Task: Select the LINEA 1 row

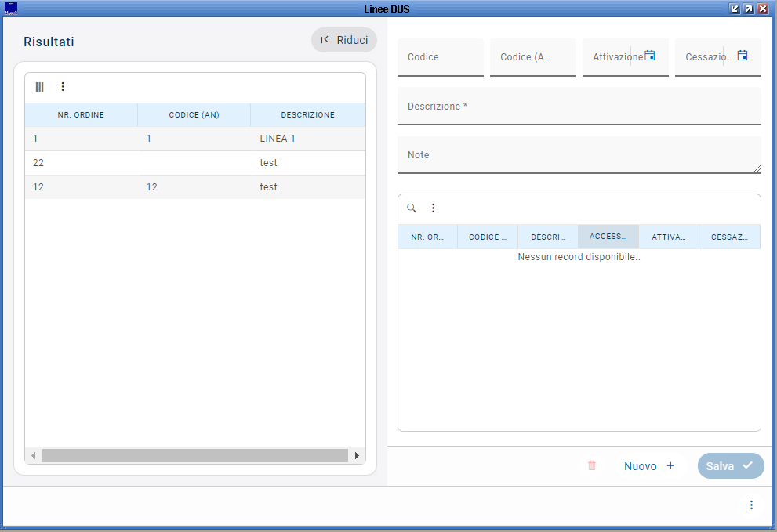Action: tap(277, 139)
